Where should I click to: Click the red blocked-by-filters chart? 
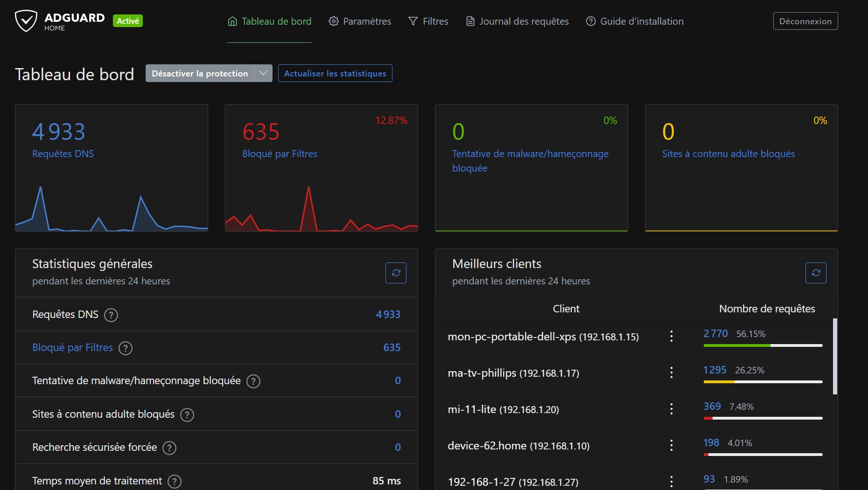(322, 208)
